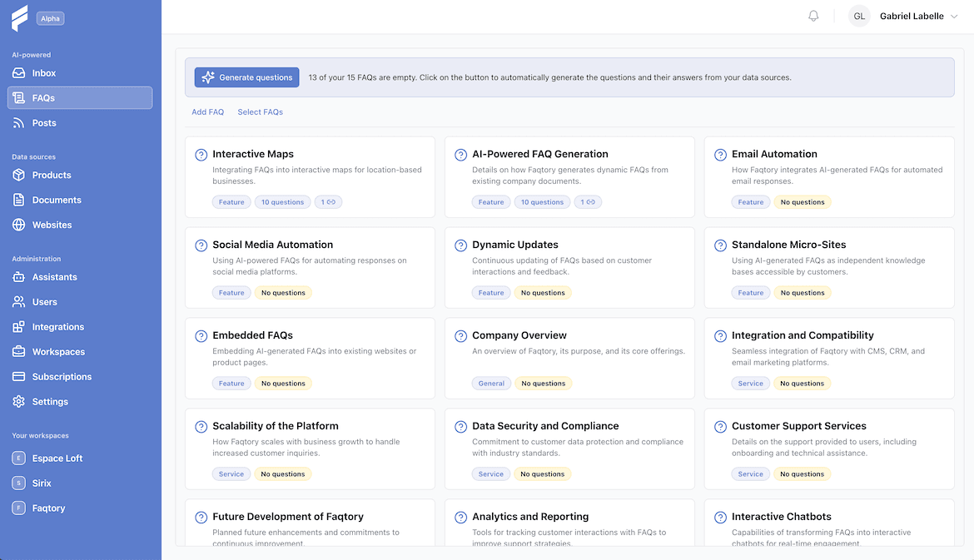Open Future Development of Faqtory card title
This screenshot has width=974, height=560.
tap(287, 517)
